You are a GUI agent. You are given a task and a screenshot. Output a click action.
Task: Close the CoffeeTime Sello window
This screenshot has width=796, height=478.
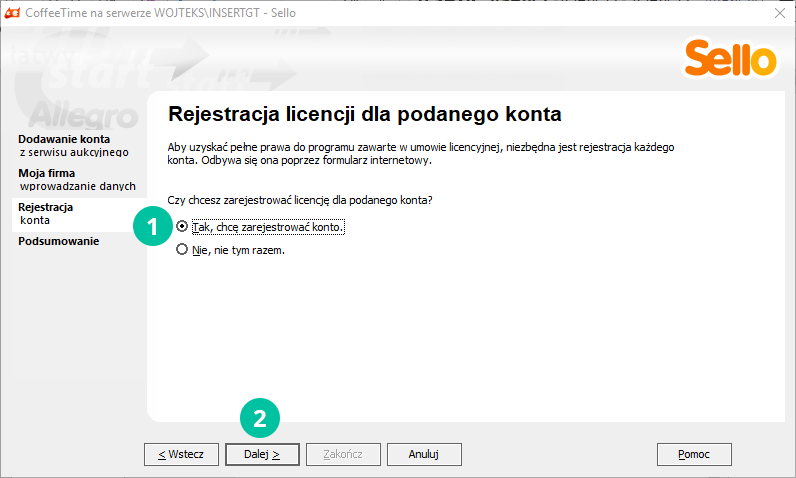(780, 13)
